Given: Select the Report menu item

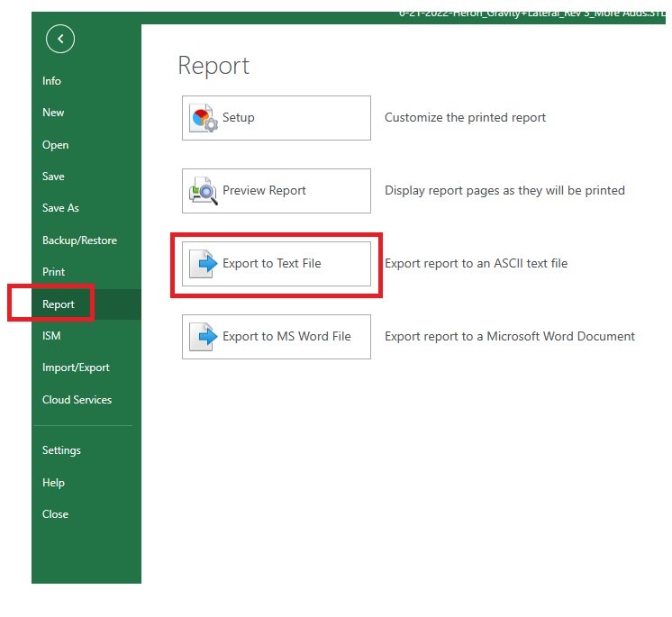Looking at the screenshot, I should 59,304.
